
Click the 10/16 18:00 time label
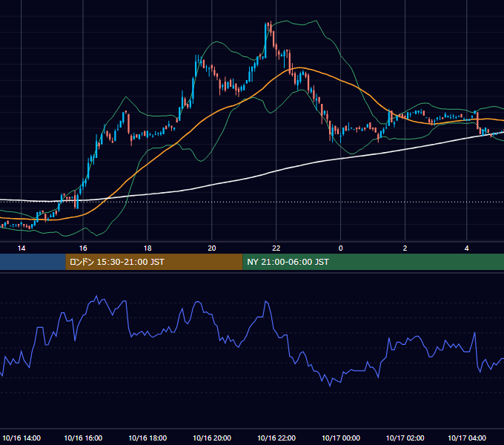tap(147, 438)
